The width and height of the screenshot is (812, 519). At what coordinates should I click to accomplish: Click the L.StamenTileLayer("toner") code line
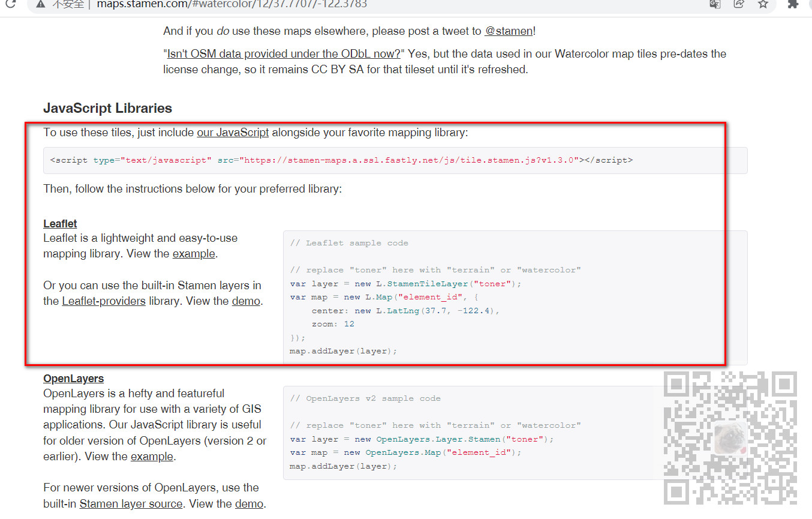tap(406, 283)
